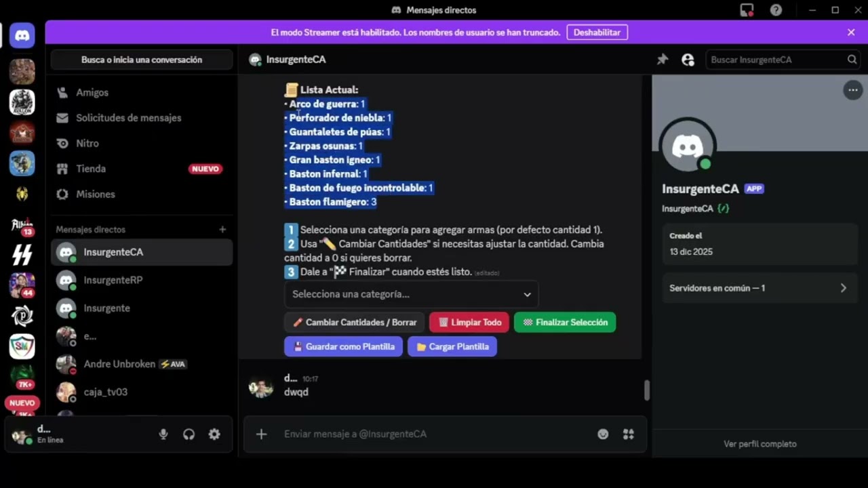Click Deshabilitar streamer mode button
This screenshot has height=488, width=868.
(x=597, y=33)
